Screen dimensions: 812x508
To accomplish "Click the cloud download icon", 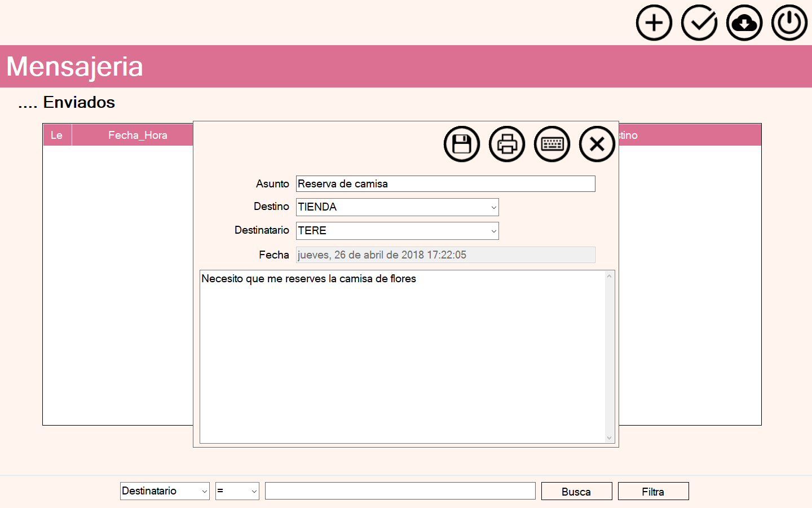I will (744, 23).
